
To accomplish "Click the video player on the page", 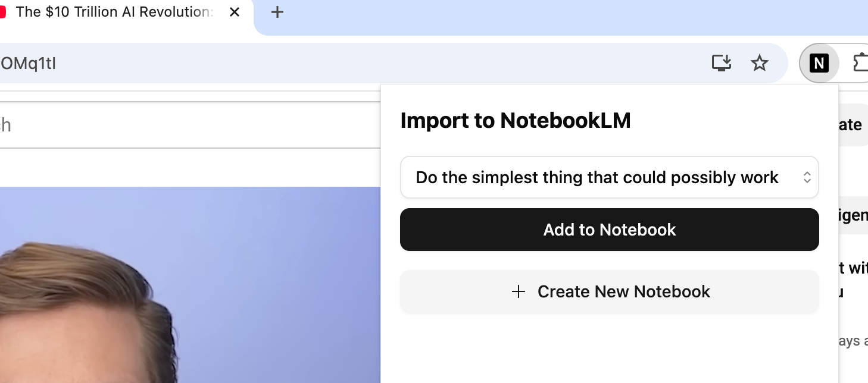I will 191,285.
